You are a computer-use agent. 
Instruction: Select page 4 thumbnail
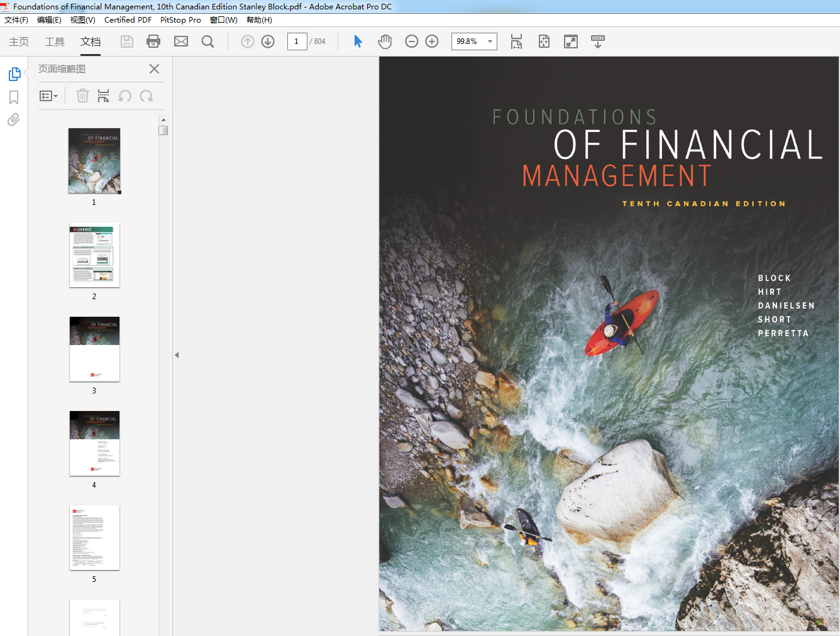pos(94,444)
